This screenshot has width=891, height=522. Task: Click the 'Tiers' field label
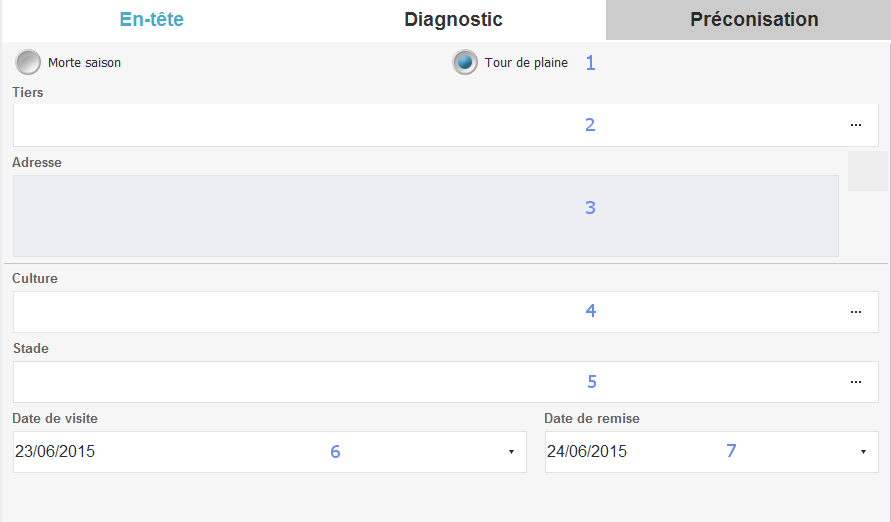[28, 92]
